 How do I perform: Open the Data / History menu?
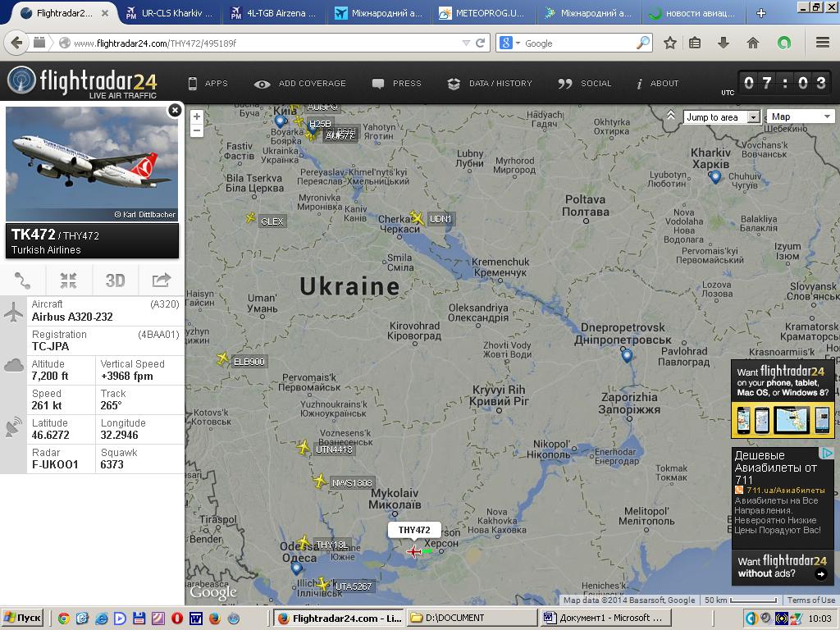pos(490,84)
